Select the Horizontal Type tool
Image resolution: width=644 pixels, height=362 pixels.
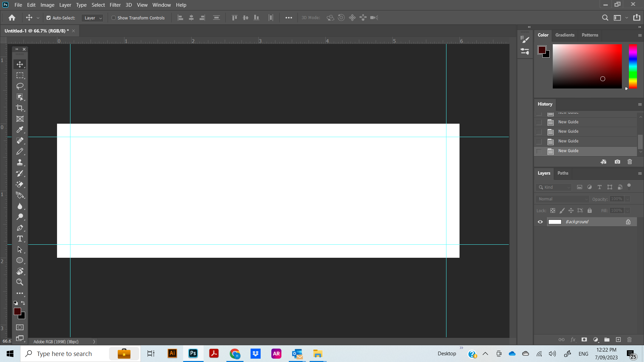20,239
